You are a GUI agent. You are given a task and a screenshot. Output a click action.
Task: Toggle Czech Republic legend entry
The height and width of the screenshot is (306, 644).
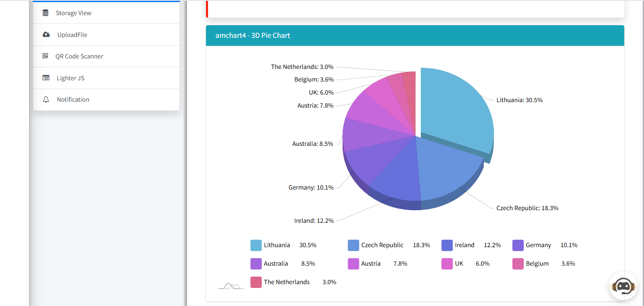389,245
